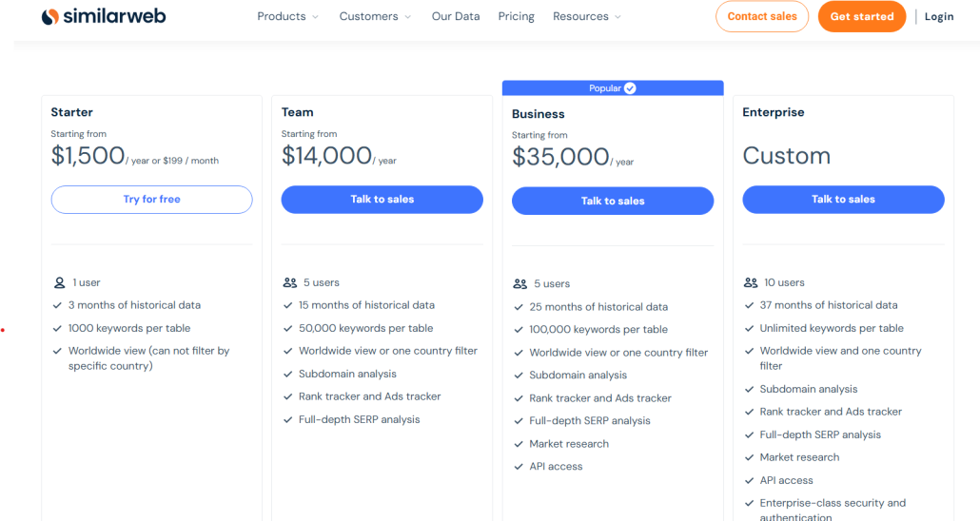The height and width of the screenshot is (521, 980).
Task: Click the Similarweb logo icon
Action: click(x=50, y=16)
